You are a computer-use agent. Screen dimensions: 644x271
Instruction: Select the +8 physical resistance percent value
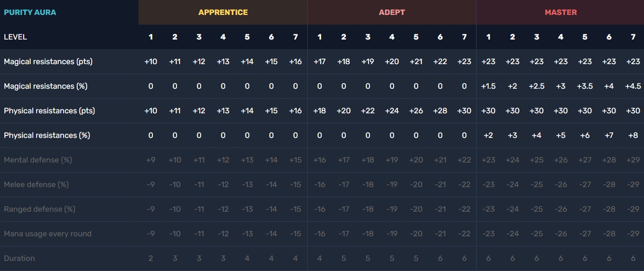[633, 135]
